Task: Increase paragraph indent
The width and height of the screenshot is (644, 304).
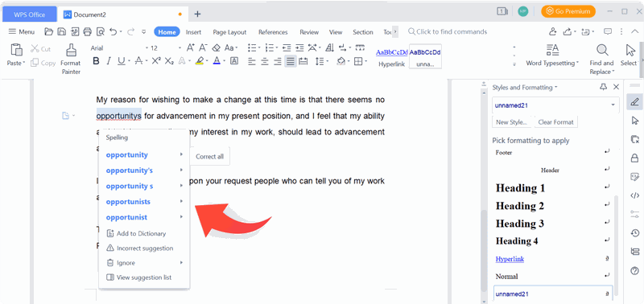Action: 299,47
